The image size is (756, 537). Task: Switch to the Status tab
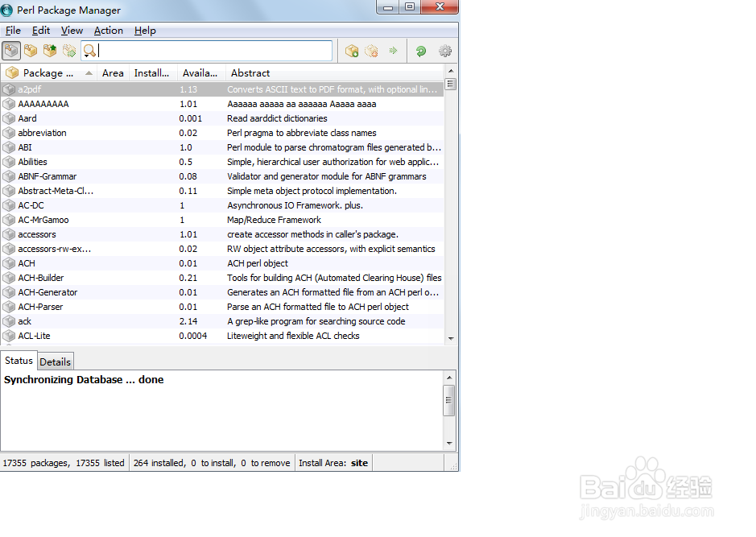coord(19,361)
